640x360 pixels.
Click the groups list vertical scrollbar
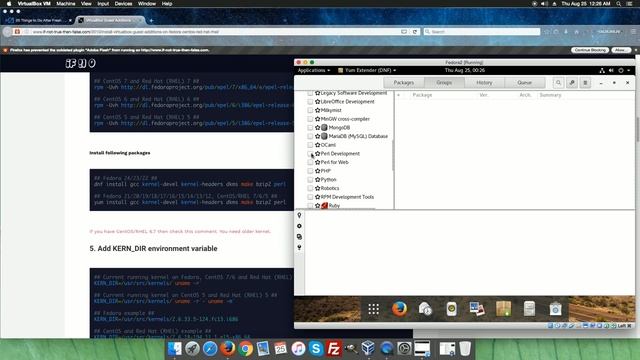[x=393, y=155]
